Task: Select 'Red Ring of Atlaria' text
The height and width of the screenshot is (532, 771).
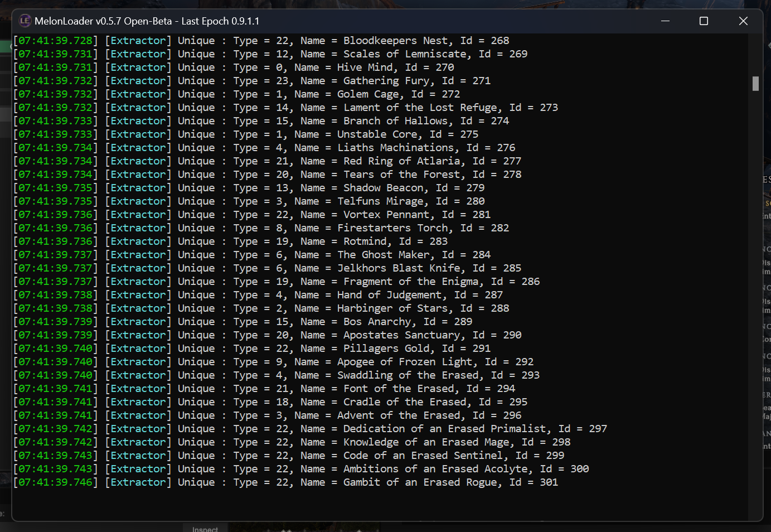Action: pyautogui.click(x=401, y=161)
